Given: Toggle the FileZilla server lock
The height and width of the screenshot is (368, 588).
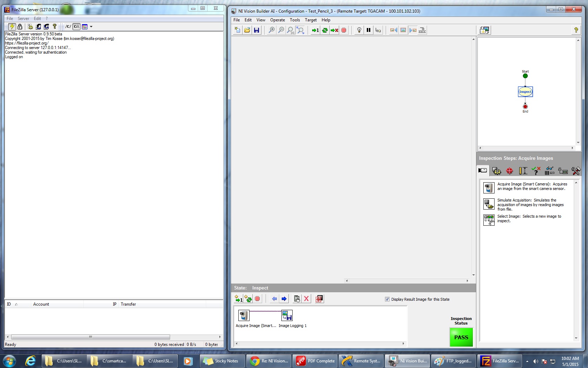Looking at the screenshot, I should pyautogui.click(x=20, y=27).
